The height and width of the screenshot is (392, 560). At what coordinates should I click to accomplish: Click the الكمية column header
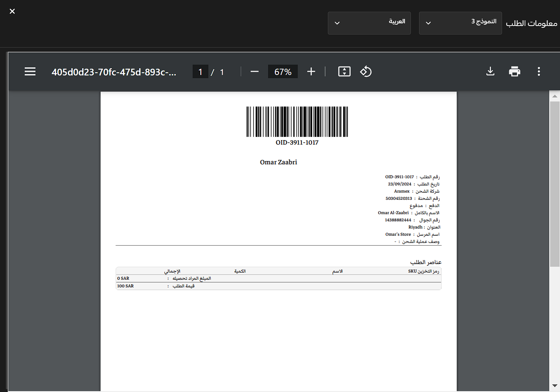pyautogui.click(x=240, y=271)
